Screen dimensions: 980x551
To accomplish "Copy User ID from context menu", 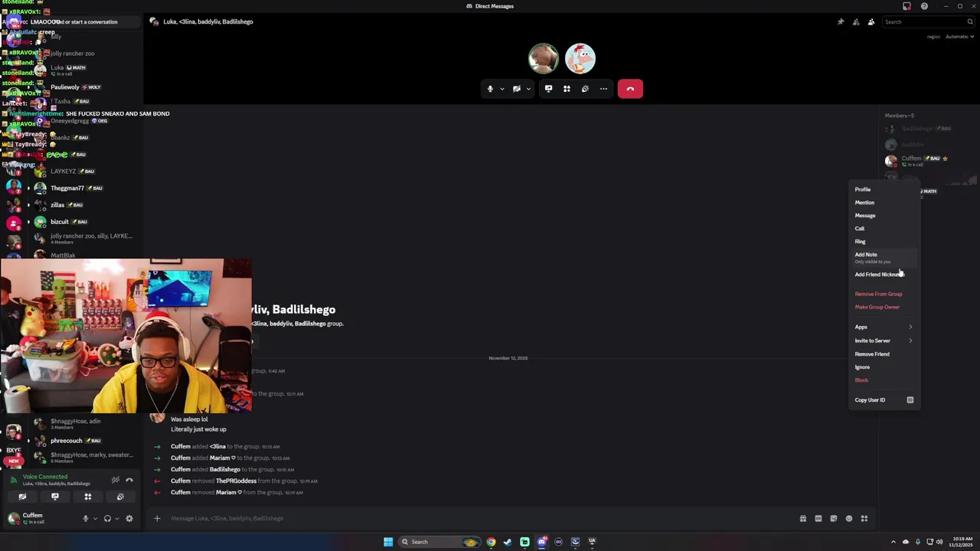I will coord(884,399).
